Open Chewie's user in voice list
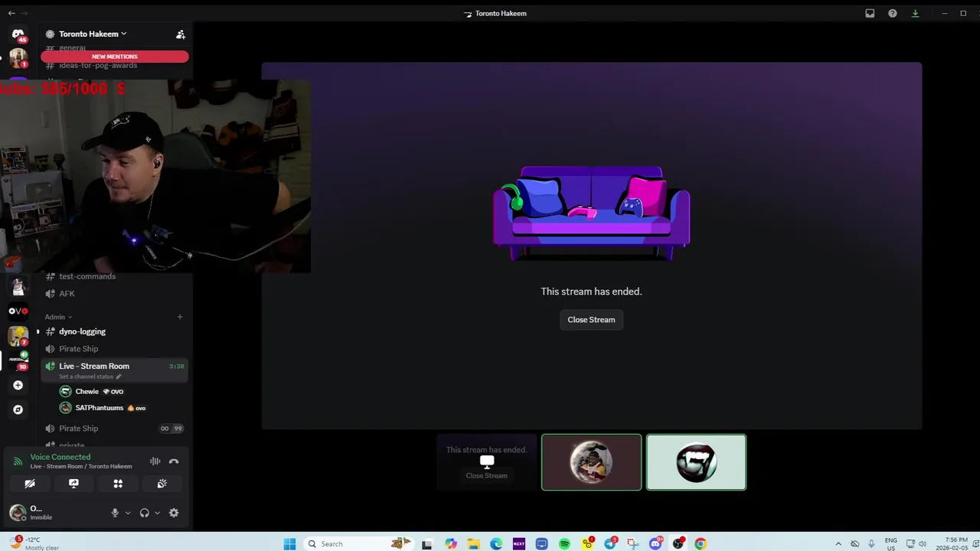Screen dimensions: 980x551 [x=87, y=391]
